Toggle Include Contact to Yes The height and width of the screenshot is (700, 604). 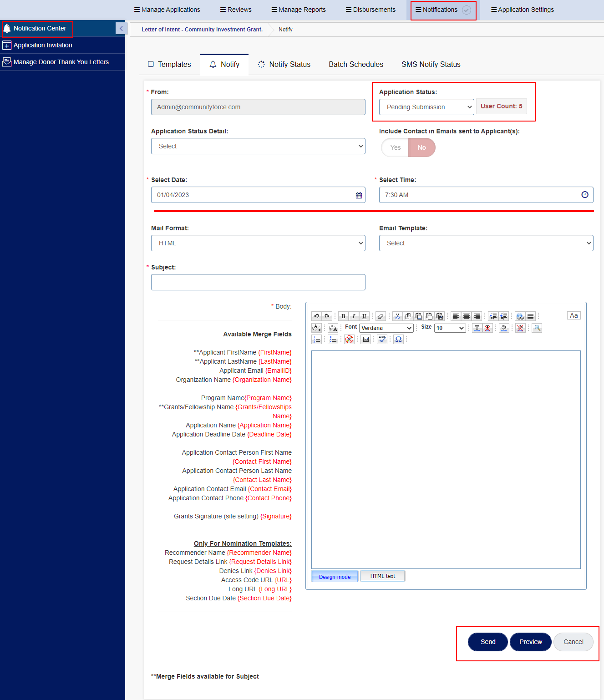396,147
